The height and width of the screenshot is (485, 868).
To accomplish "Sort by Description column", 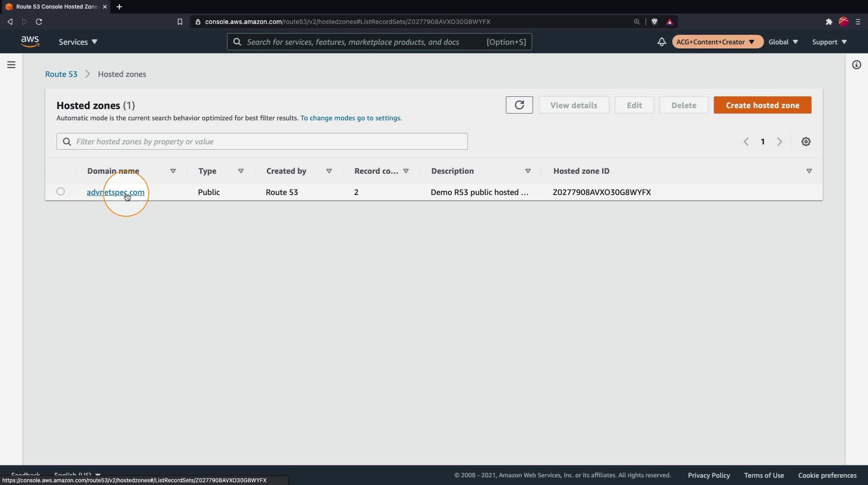I will click(528, 171).
